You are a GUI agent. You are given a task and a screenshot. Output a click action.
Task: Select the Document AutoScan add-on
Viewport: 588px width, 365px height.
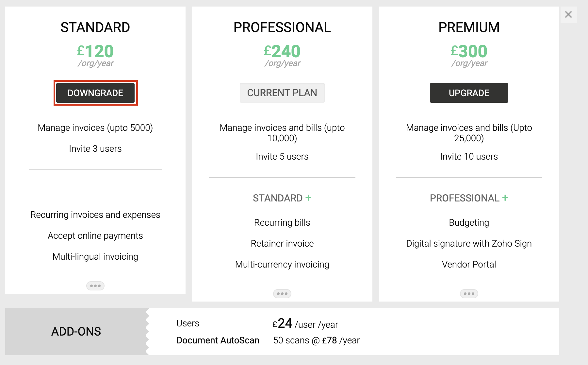(218, 340)
